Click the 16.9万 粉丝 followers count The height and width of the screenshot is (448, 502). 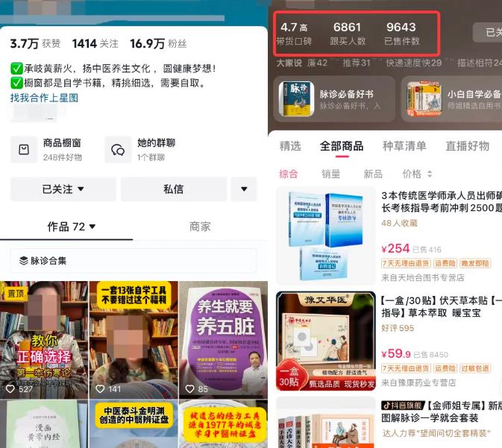[x=158, y=43]
